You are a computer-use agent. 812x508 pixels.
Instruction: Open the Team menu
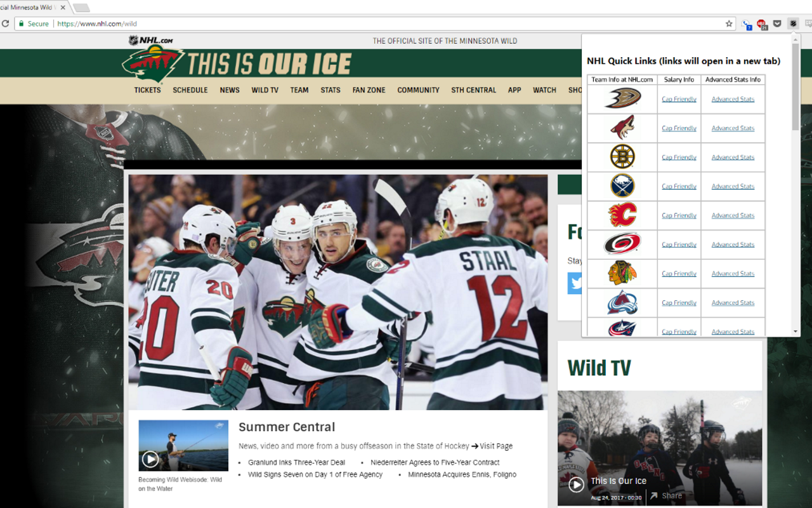[299, 90]
